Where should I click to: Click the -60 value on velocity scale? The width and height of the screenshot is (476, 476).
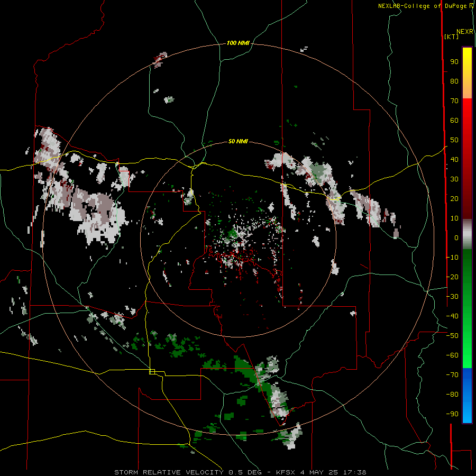pyautogui.click(x=452, y=355)
